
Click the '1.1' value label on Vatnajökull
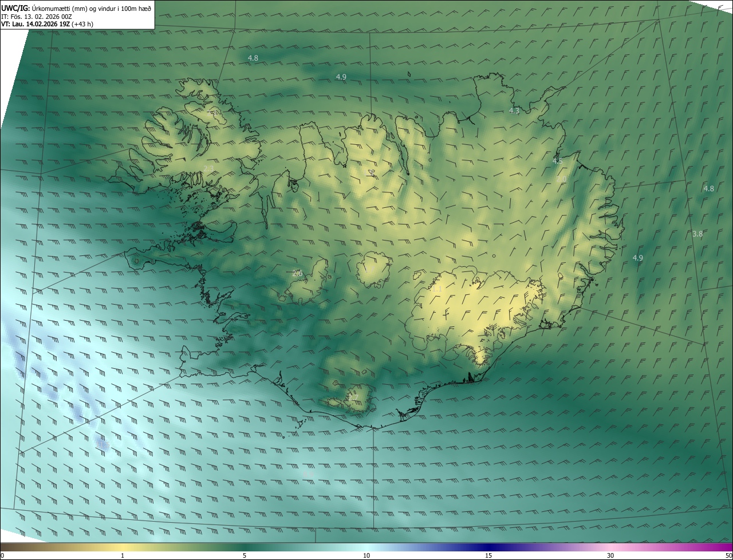(437, 290)
